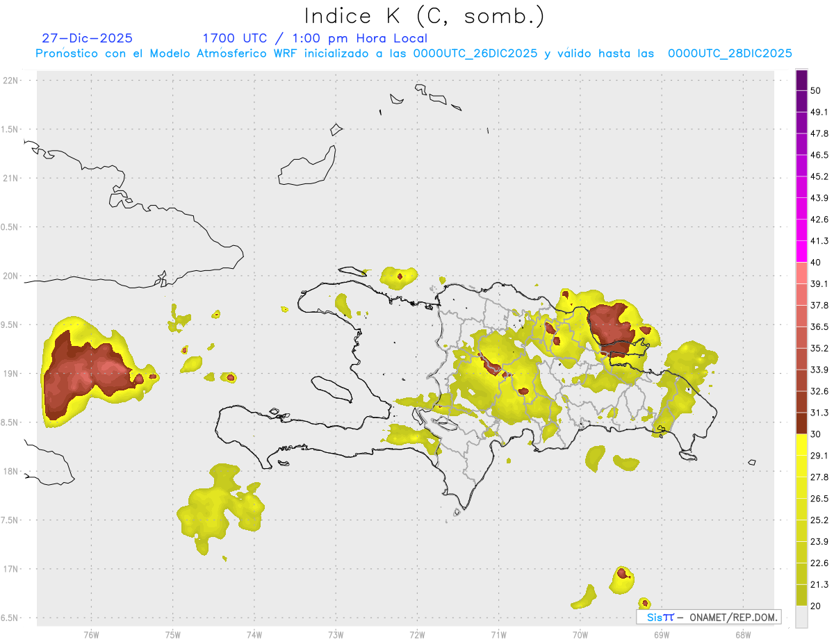The image size is (834, 644).
Task: Click the "68W" longitude label
Action: (742, 635)
